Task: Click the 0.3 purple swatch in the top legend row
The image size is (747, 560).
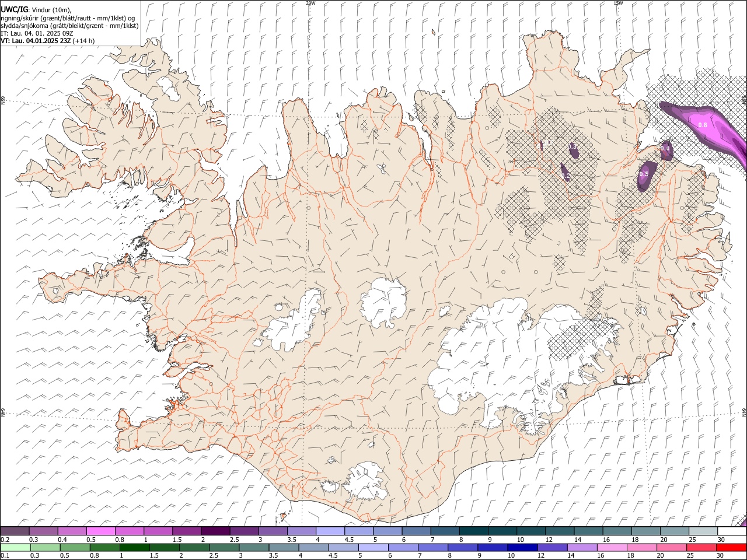Action: 43,531
